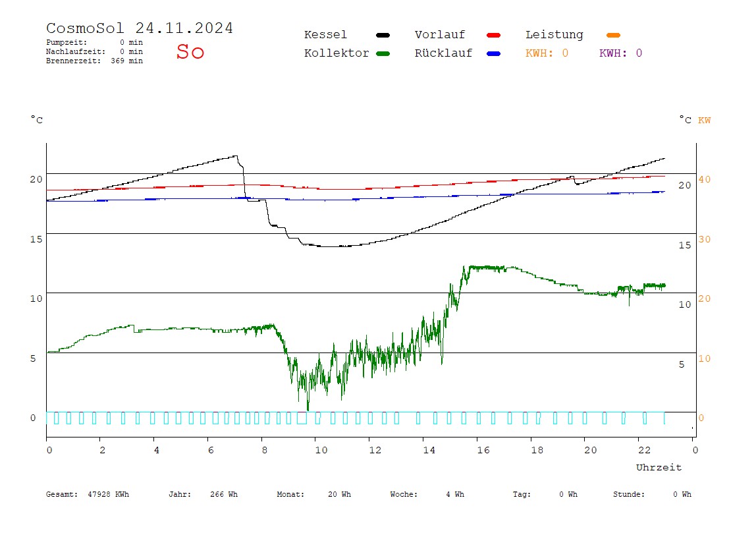This screenshot has width=756, height=535.
Task: Click the red 'So' weekday label
Action: (190, 51)
